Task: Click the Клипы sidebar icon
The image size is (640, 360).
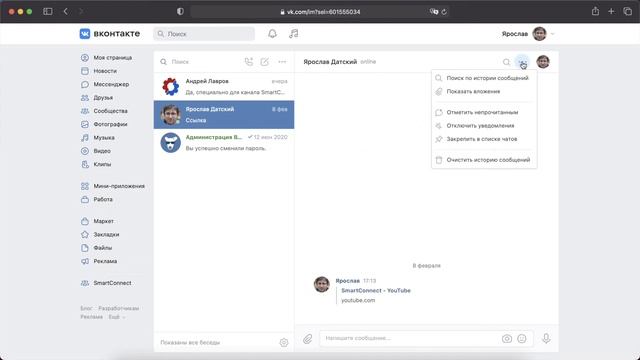Action: click(84, 164)
